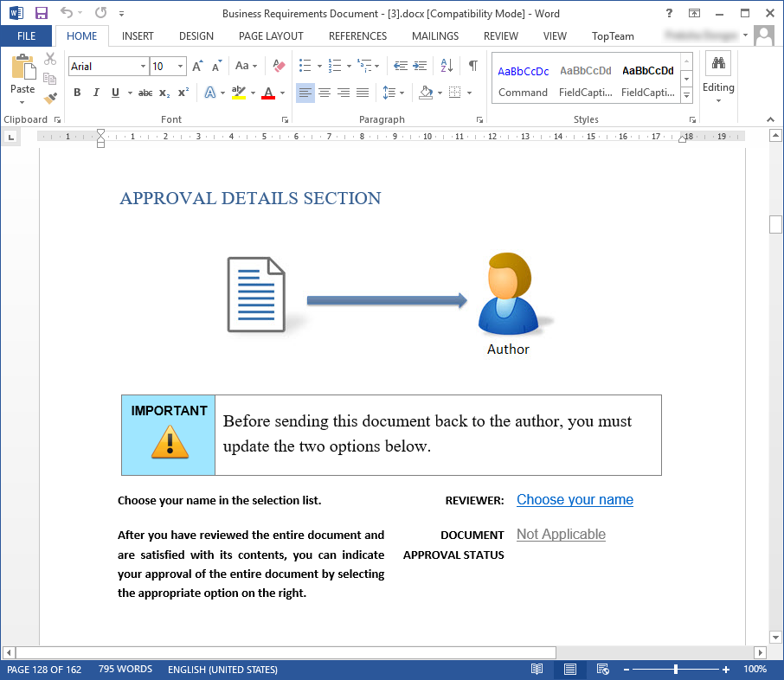784x680 pixels.
Task: Show paragraph marks with pilcrow icon
Action: click(473, 66)
